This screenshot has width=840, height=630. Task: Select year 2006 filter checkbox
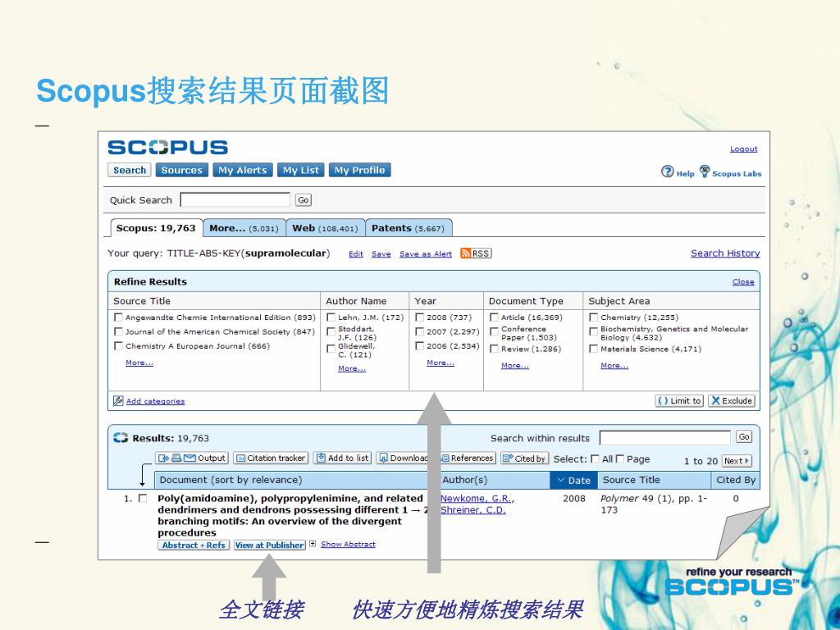coord(420,346)
